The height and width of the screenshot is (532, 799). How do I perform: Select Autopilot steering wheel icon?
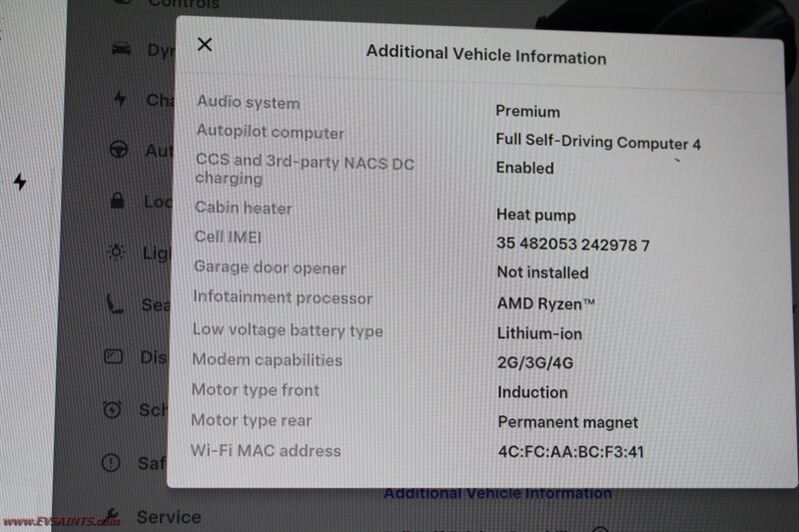pyautogui.click(x=118, y=149)
